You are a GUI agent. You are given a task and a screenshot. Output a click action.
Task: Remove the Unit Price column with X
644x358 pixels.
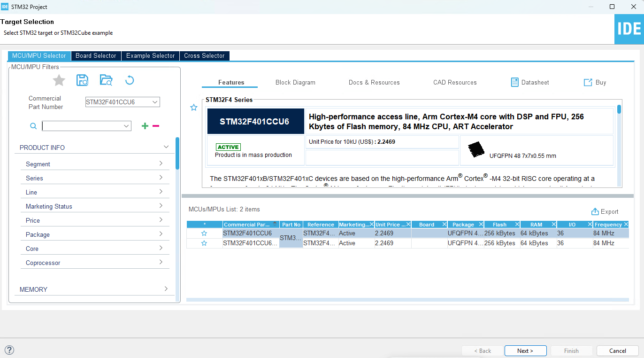click(x=408, y=225)
